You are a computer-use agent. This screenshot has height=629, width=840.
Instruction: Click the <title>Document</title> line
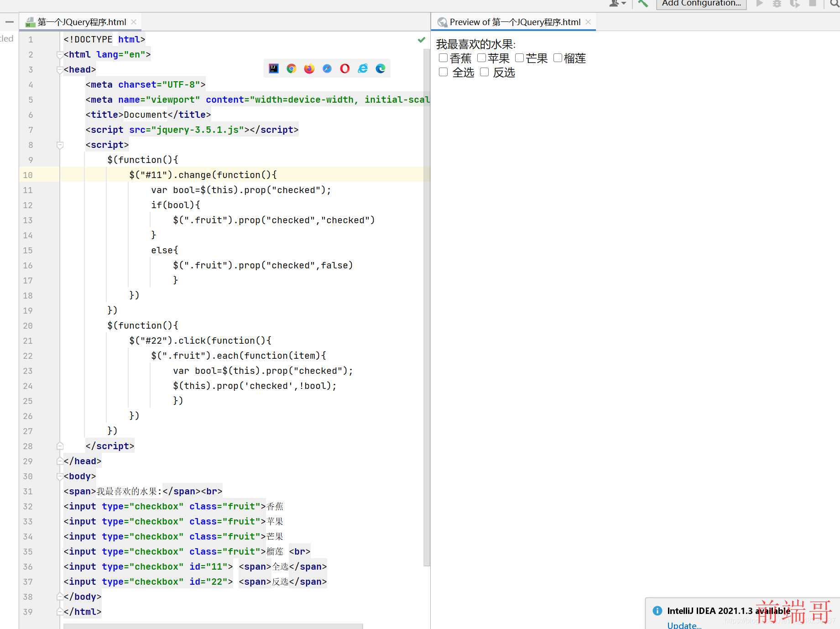tap(148, 115)
